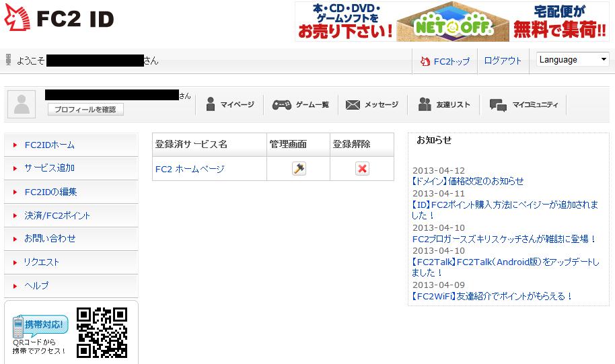Click the FC2トップ logo icon
The height and width of the screenshot is (364, 615).
[x=425, y=61]
